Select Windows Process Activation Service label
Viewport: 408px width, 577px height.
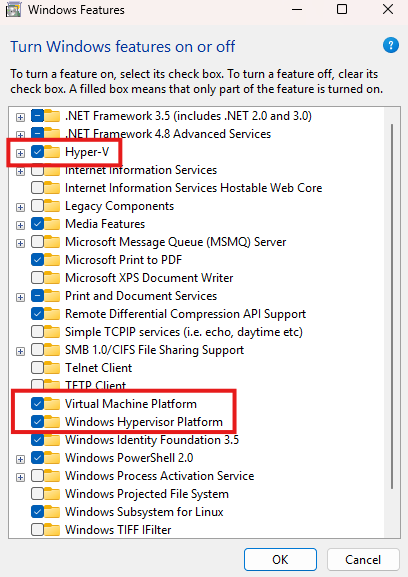coord(160,476)
